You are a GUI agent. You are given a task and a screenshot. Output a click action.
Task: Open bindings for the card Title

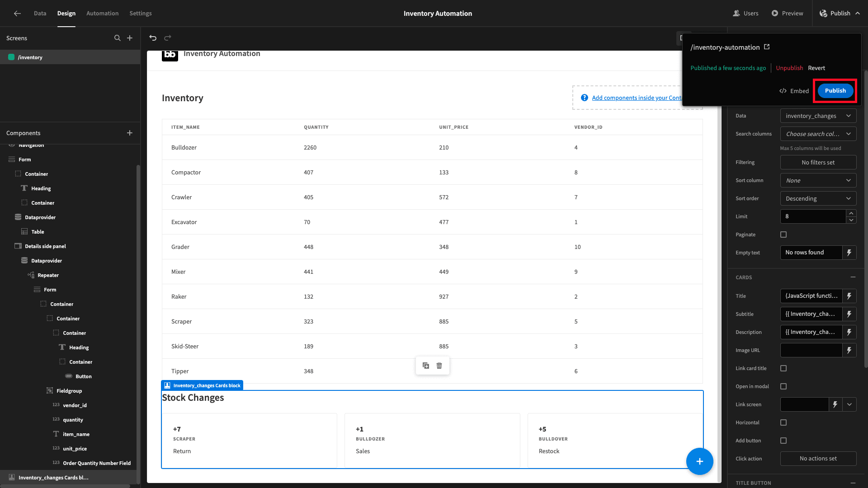849,296
